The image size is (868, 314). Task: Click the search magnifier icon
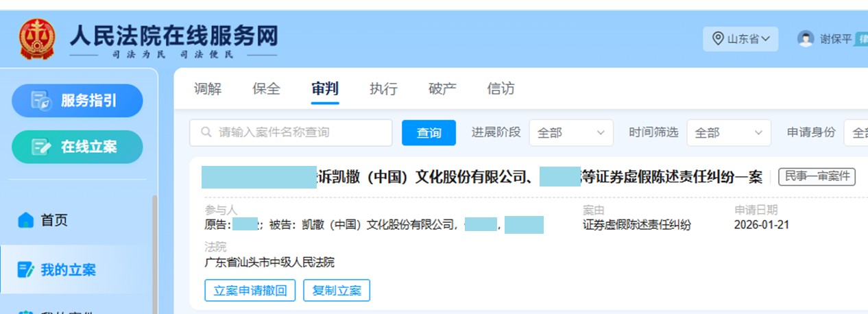[206, 132]
